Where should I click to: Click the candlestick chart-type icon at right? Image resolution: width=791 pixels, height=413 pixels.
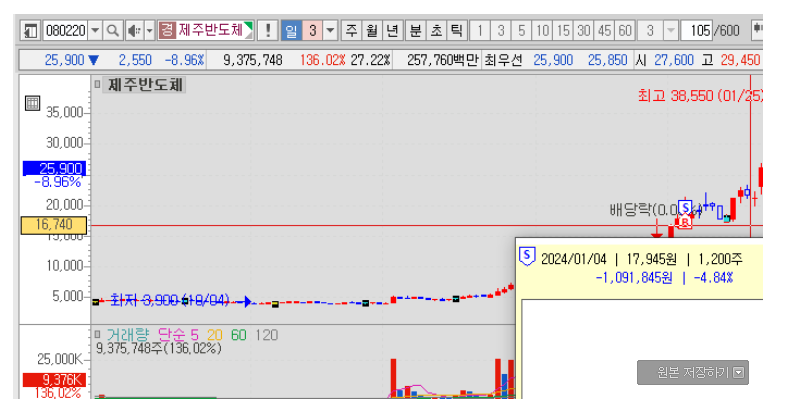click(757, 31)
